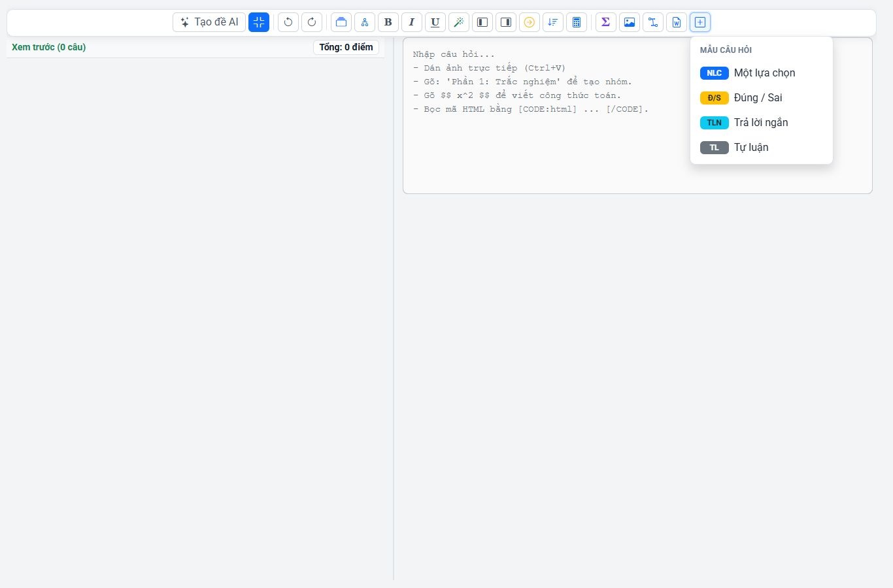Screen dimensions: 893x588
Task: Toggle italic formatting
Action: tap(412, 22)
